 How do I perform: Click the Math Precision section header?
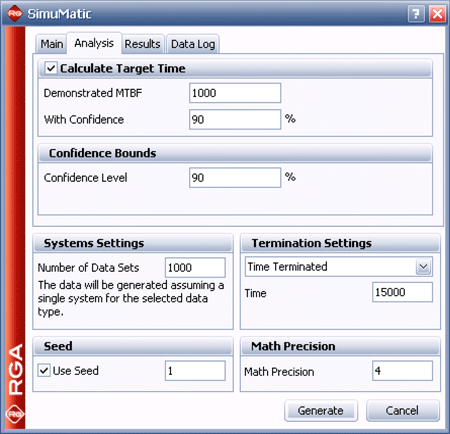click(340, 346)
